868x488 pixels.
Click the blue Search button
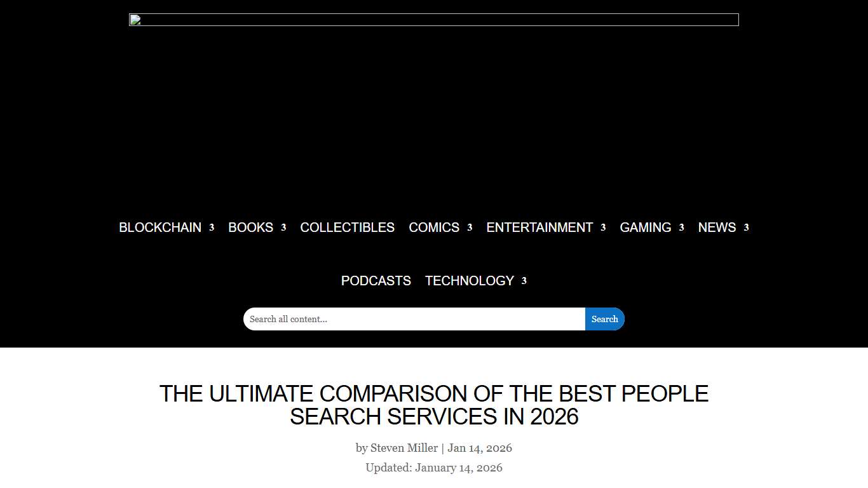click(604, 319)
